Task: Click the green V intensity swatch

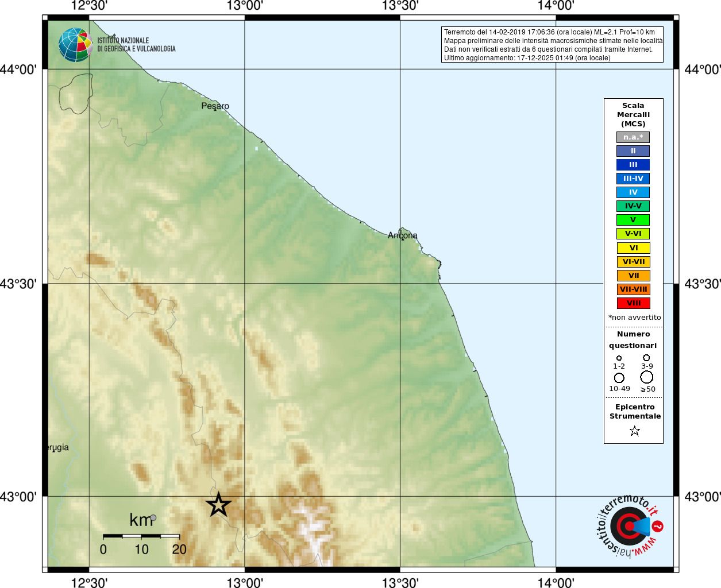Action: (x=633, y=220)
